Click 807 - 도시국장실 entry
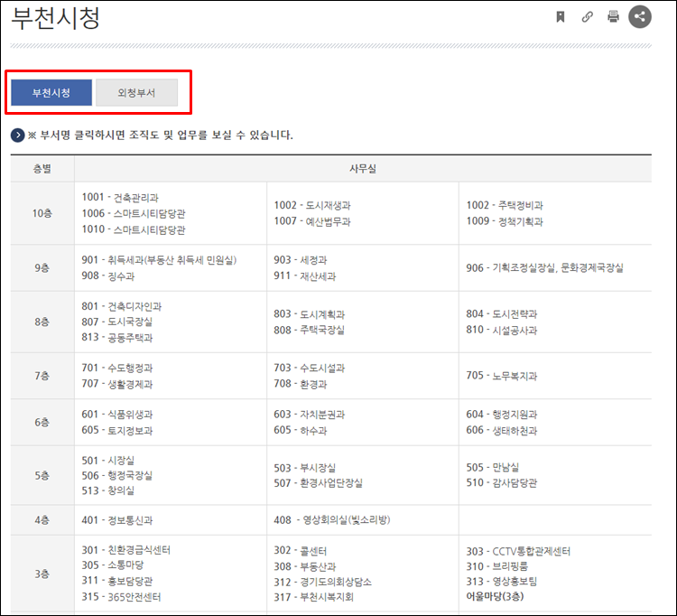 tap(117, 322)
